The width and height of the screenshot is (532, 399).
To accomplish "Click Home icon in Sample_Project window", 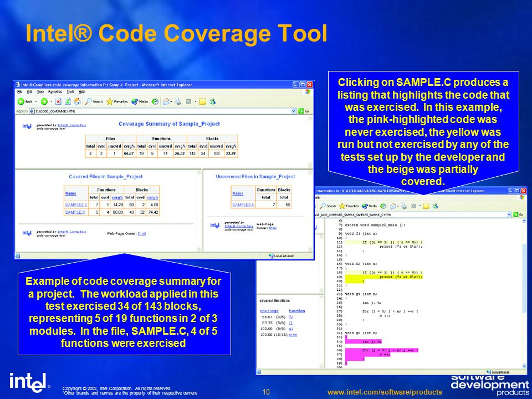I will 78,101.
